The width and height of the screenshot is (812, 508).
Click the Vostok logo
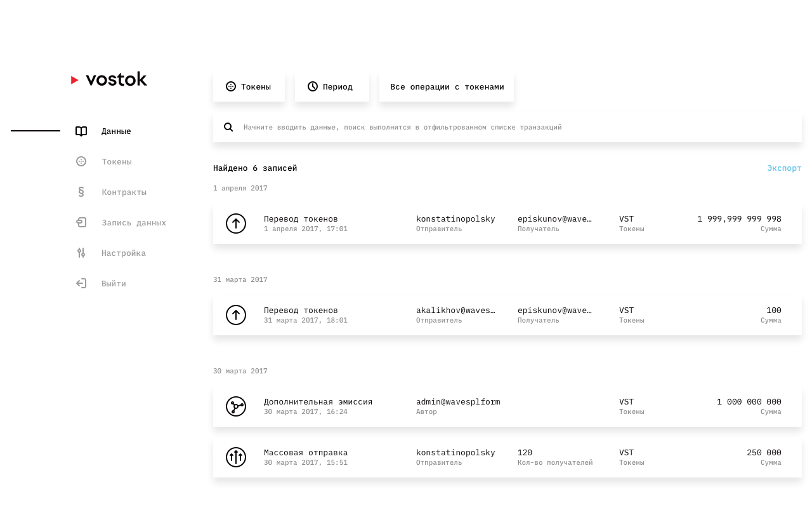point(109,79)
